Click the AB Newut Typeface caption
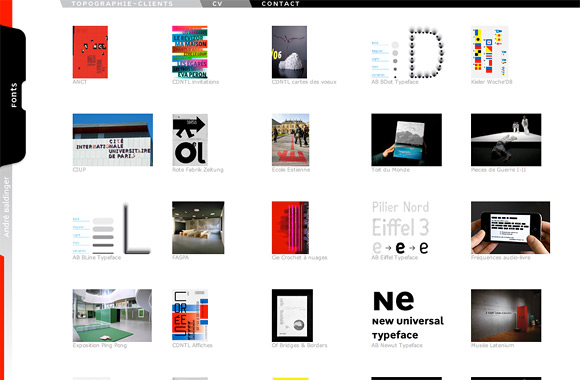 pos(397,345)
